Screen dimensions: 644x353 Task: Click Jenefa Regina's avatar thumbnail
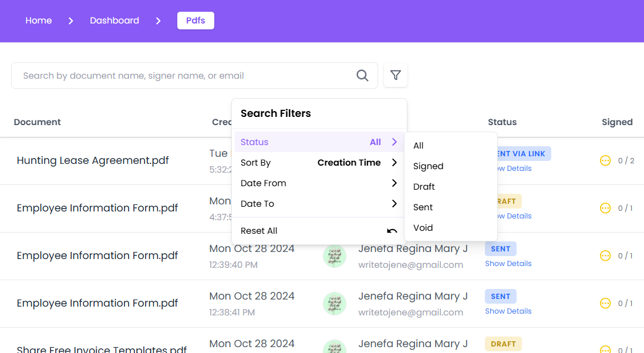coord(335,256)
